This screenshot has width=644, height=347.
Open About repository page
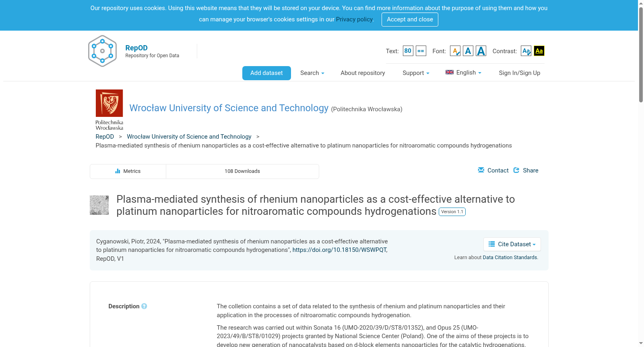[x=363, y=73]
